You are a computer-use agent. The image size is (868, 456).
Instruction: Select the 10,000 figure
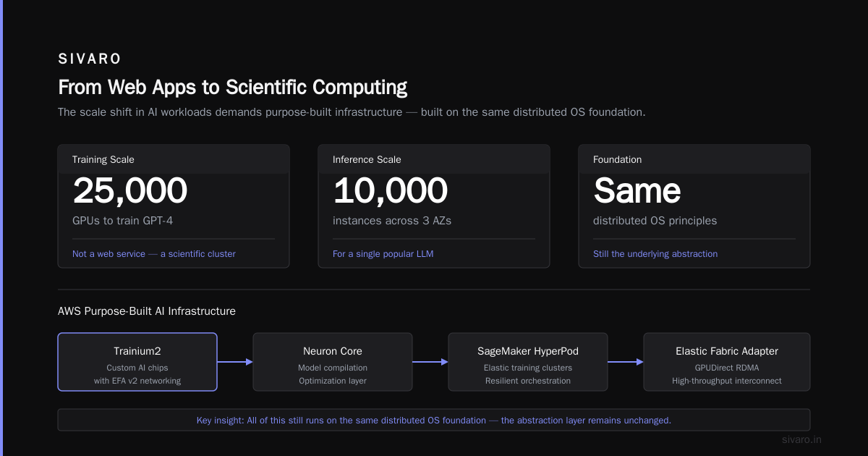[391, 191]
